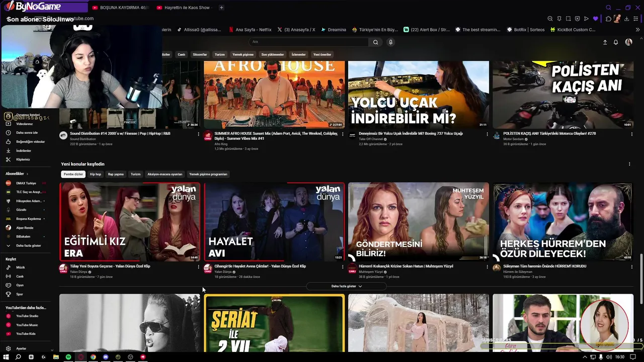Open DMAX Türkiye subscription channel
Screen dimensions: 644x362
click(27, 183)
